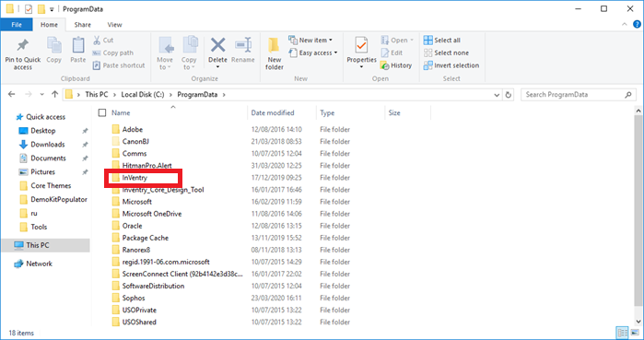Sort by the Name column header
Viewport: 644px width, 340px height.
(x=121, y=113)
